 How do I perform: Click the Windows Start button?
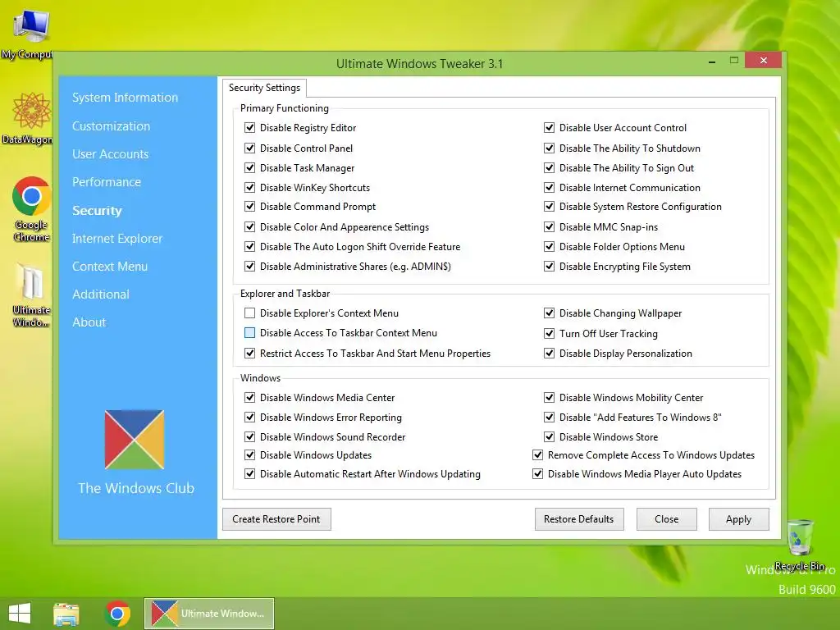tap(20, 614)
